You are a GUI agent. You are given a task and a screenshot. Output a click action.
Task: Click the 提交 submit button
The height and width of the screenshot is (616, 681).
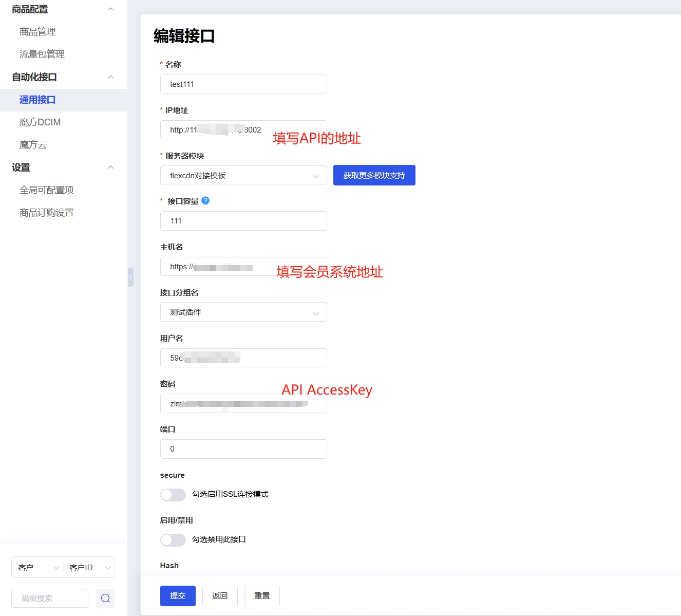(177, 595)
